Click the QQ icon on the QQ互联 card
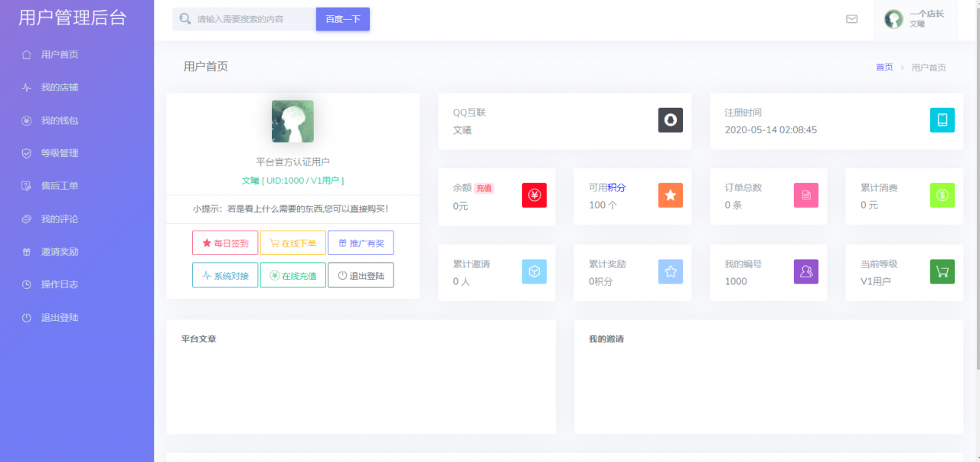 pyautogui.click(x=670, y=120)
